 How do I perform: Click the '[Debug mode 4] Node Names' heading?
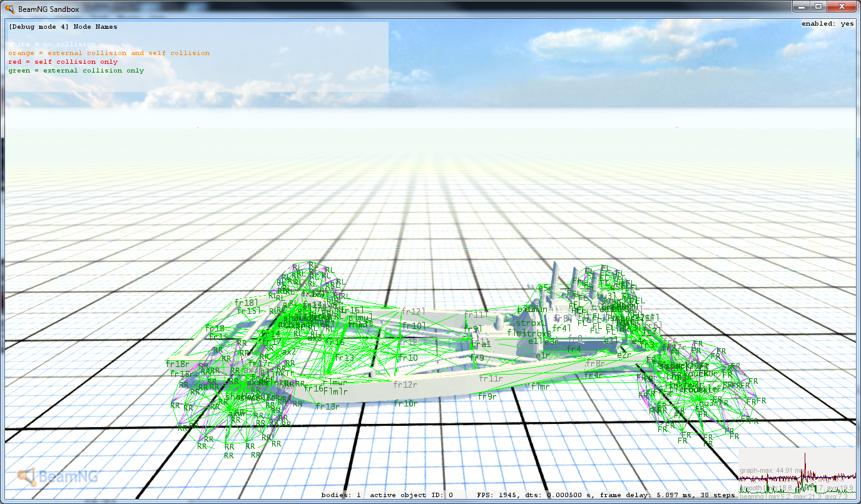click(x=63, y=27)
